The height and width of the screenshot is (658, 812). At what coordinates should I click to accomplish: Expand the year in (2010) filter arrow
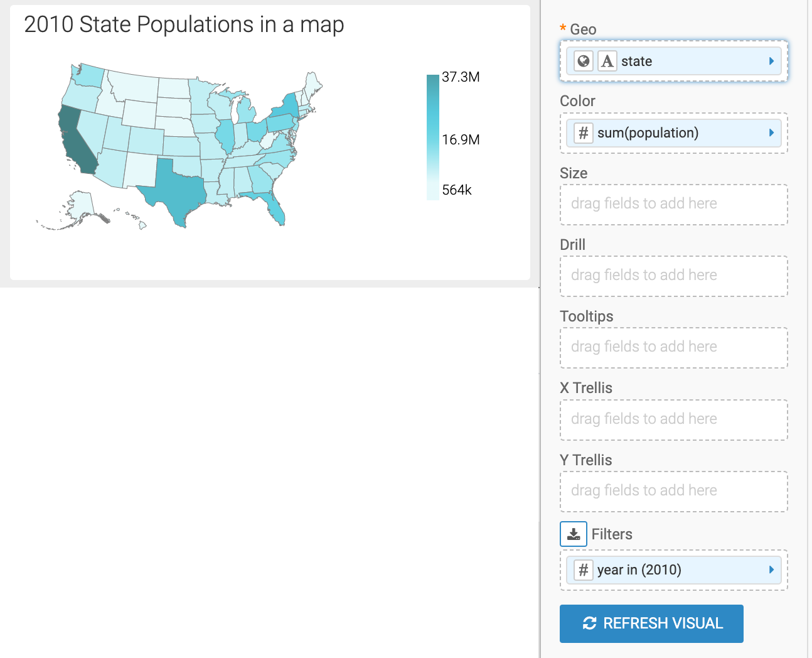(771, 569)
